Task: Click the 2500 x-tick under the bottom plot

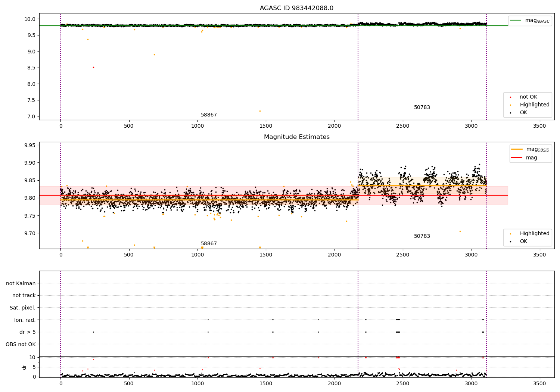Action: pos(403,383)
